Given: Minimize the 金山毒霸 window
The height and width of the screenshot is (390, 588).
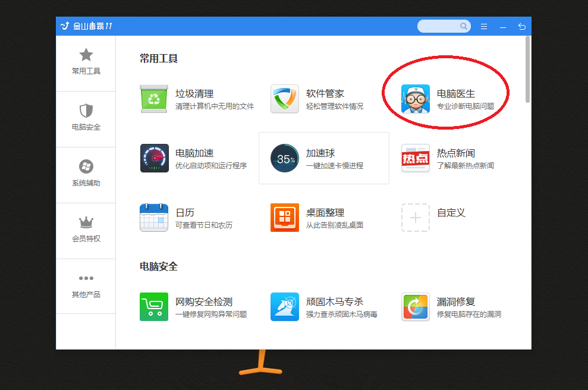Looking at the screenshot, I should [x=503, y=27].
